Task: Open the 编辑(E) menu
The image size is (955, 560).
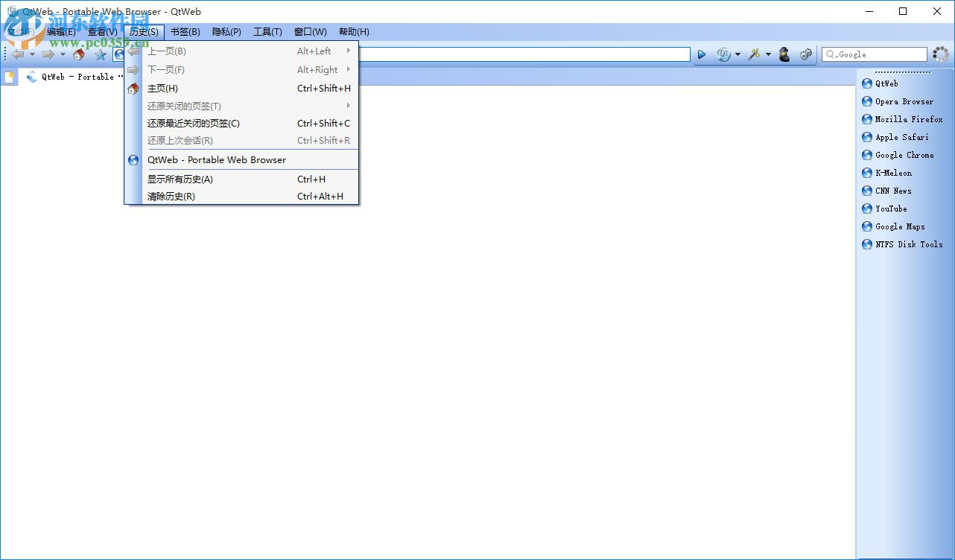Action: point(61,32)
